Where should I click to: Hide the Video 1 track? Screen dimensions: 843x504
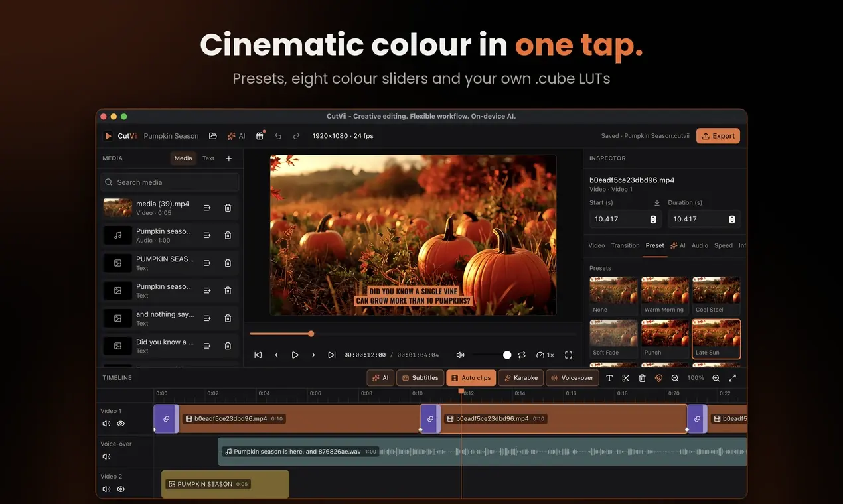pyautogui.click(x=121, y=424)
